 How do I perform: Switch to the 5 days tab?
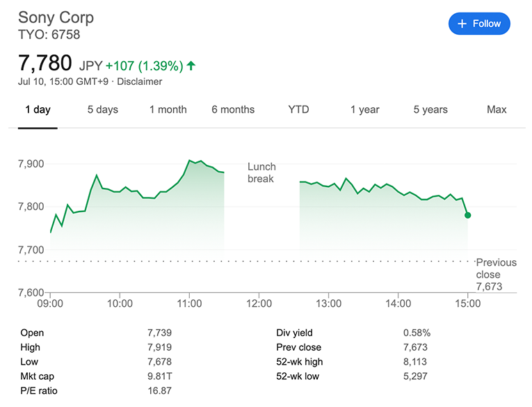103,110
